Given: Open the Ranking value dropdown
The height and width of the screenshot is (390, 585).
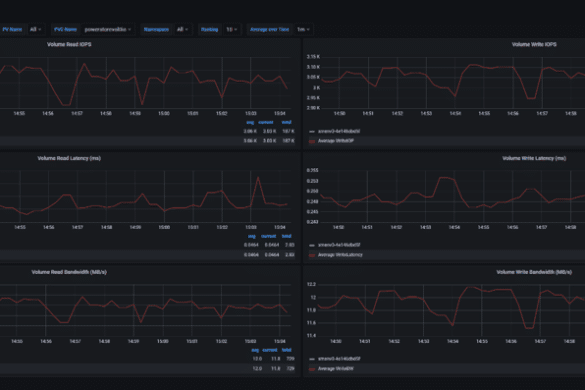Looking at the screenshot, I should [232, 29].
